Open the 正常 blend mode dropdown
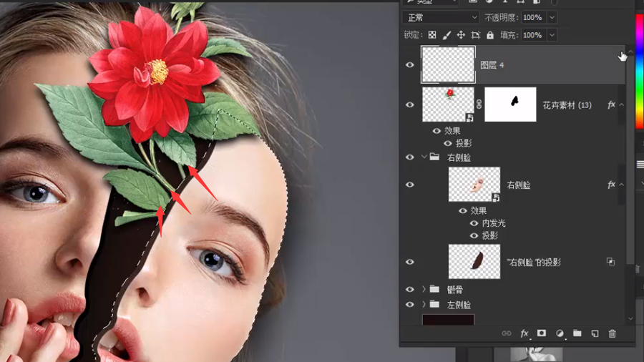This screenshot has height=362, width=644. tap(441, 17)
